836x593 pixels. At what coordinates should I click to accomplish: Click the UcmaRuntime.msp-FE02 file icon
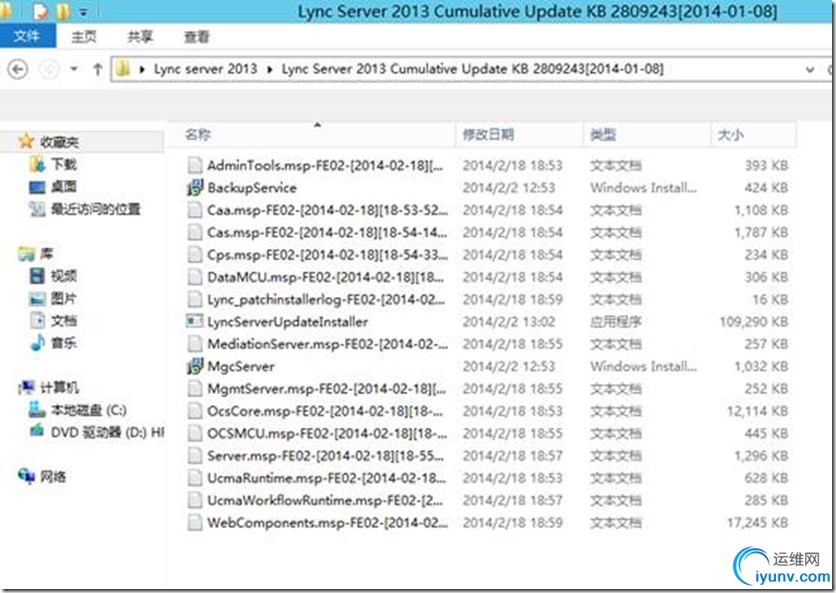[195, 478]
